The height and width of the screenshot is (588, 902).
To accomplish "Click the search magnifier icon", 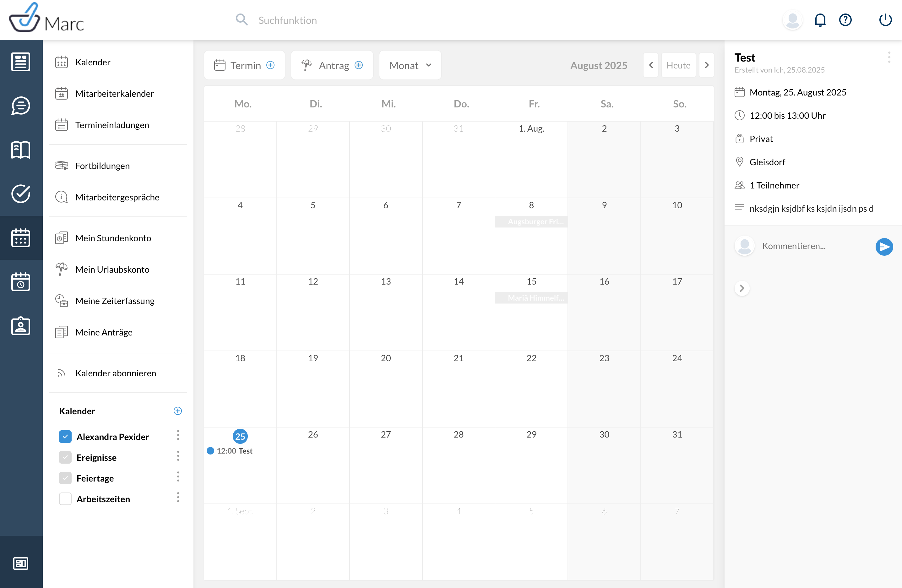I will (x=242, y=20).
